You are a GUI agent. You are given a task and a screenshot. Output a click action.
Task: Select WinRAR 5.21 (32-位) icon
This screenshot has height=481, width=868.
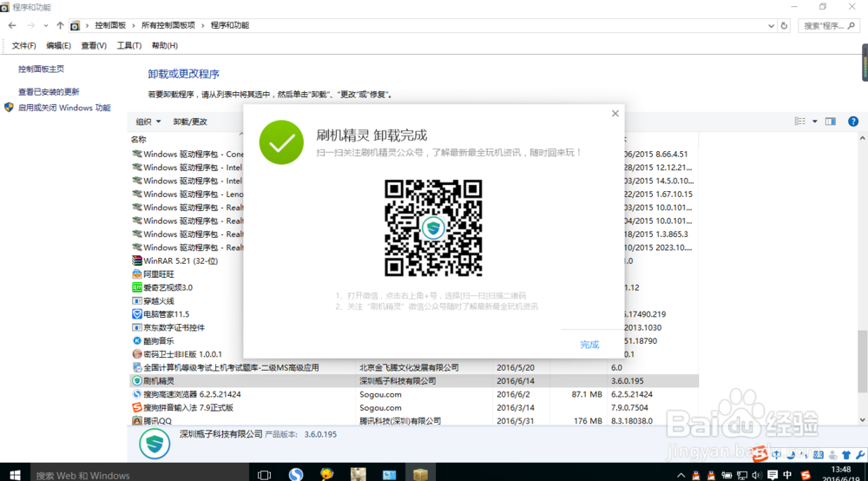[x=137, y=260]
